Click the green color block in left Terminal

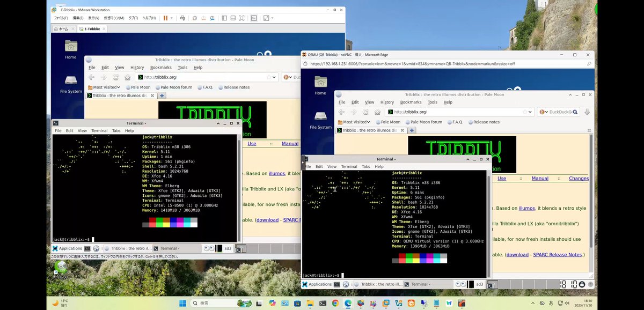[x=159, y=220]
